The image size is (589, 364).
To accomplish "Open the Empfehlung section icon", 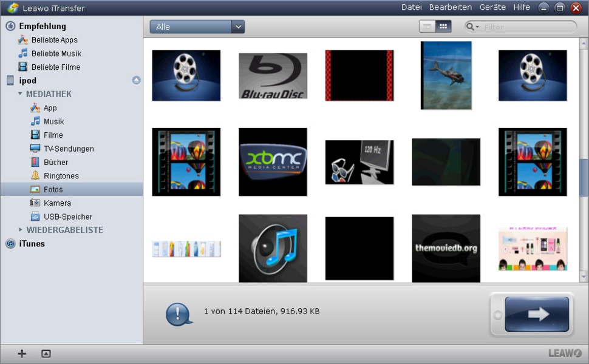I will coord(10,26).
